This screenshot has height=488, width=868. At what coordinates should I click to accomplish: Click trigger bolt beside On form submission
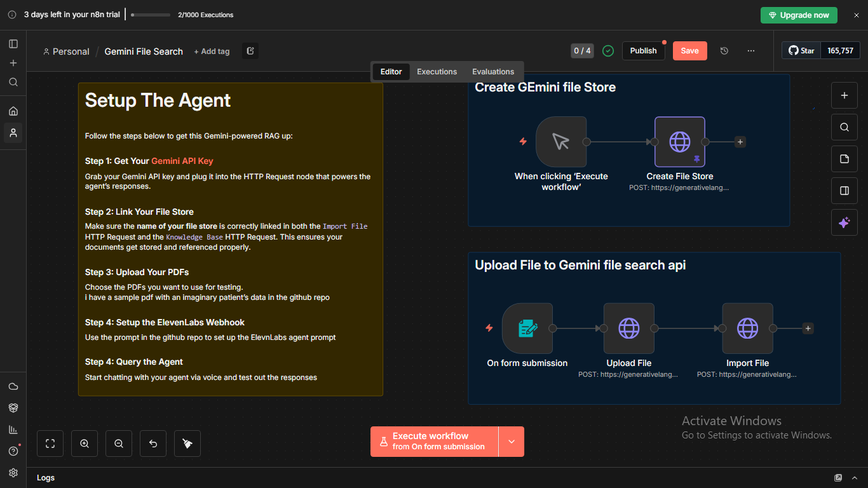pos(489,328)
